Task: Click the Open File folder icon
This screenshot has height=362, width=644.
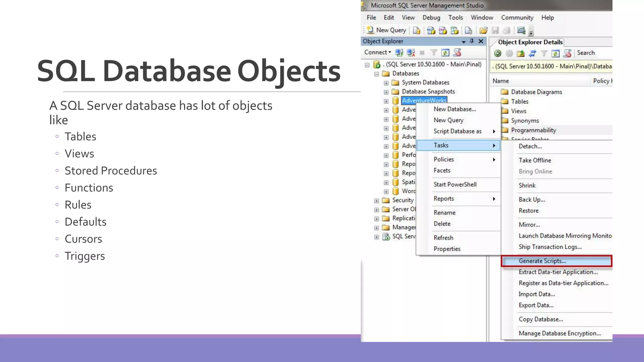Action: tap(483, 30)
